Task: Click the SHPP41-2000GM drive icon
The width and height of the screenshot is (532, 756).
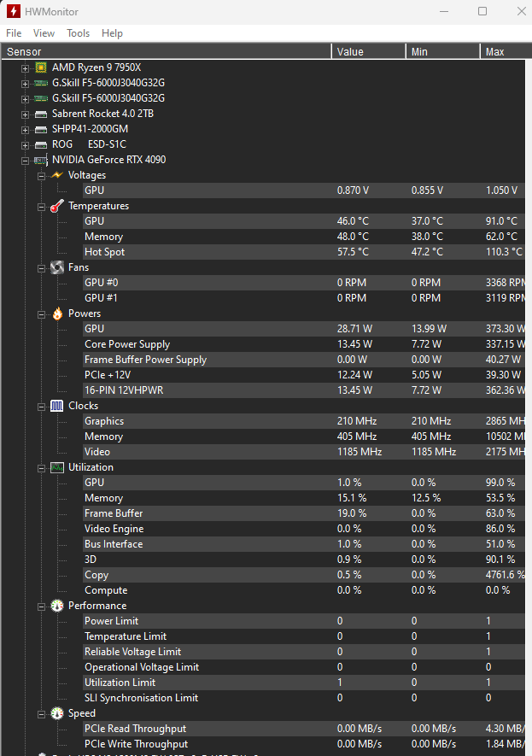Action: point(41,129)
